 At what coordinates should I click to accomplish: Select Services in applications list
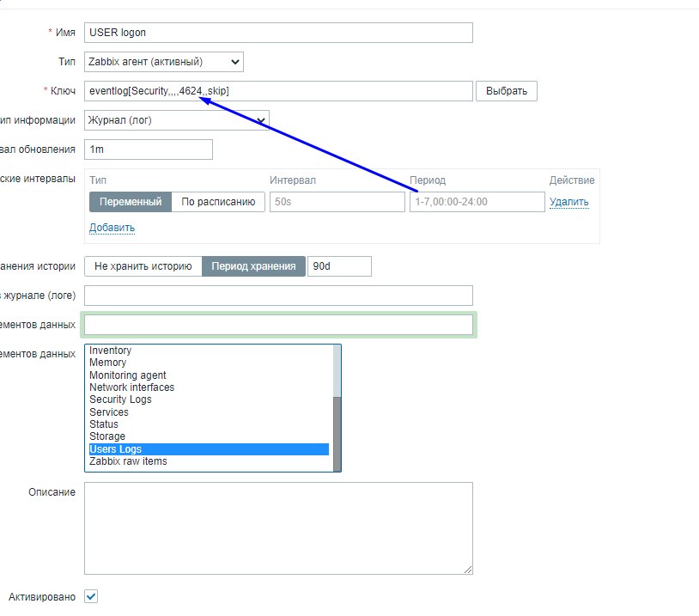pos(209,412)
